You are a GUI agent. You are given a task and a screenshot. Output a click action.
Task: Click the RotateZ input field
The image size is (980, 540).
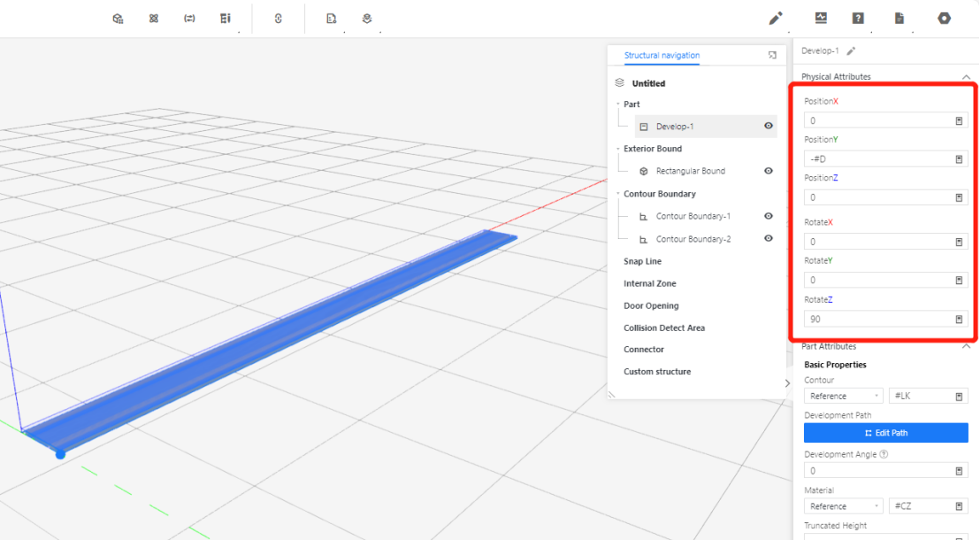pos(876,319)
